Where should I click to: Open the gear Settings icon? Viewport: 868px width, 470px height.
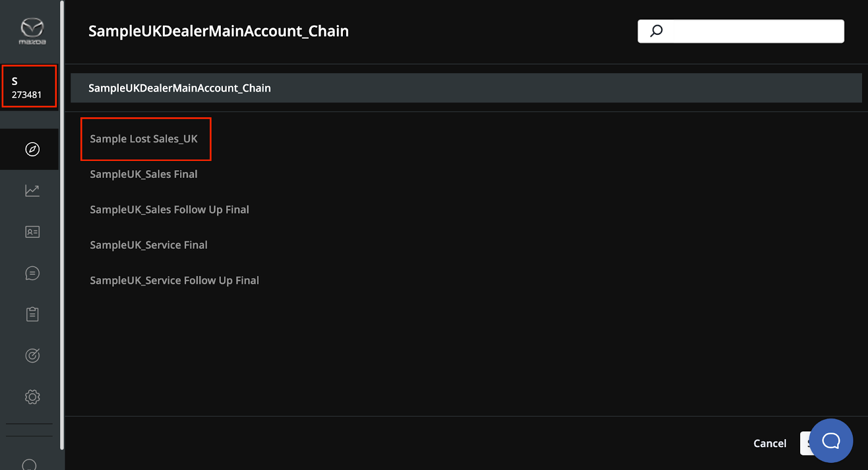tap(33, 397)
